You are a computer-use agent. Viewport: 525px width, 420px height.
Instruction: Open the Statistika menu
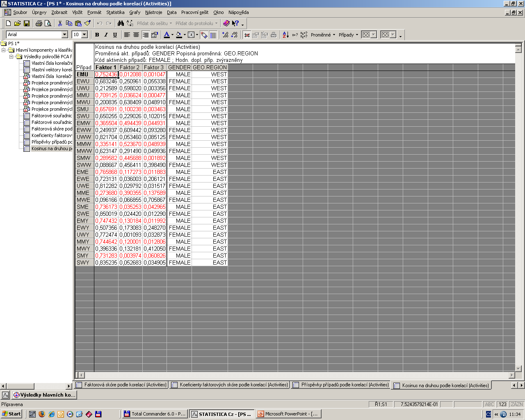115,12
